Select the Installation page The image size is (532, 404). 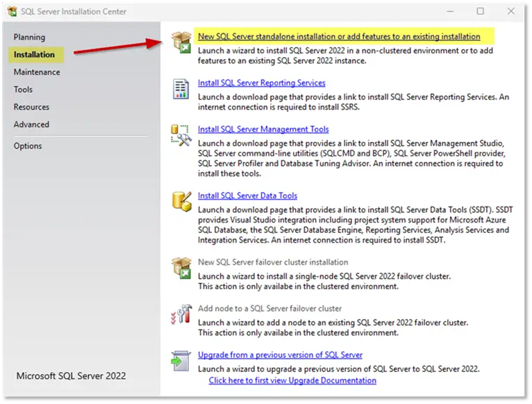(x=34, y=55)
